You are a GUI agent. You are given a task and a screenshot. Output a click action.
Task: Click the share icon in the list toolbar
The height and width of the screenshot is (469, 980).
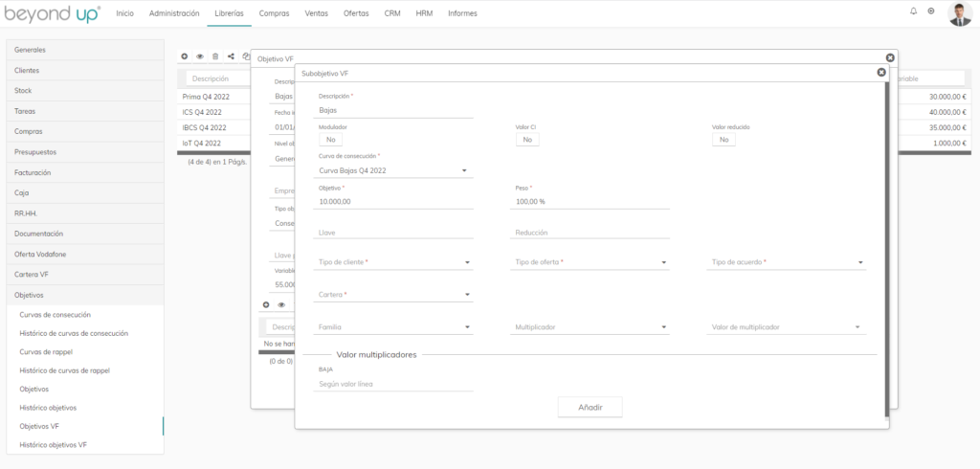231,56
